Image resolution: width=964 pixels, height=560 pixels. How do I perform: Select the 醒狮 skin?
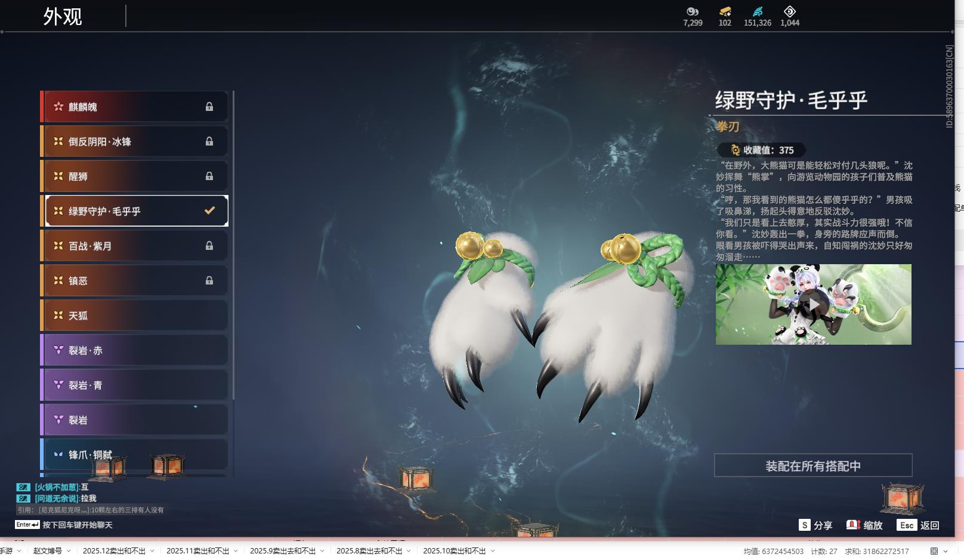coord(134,176)
